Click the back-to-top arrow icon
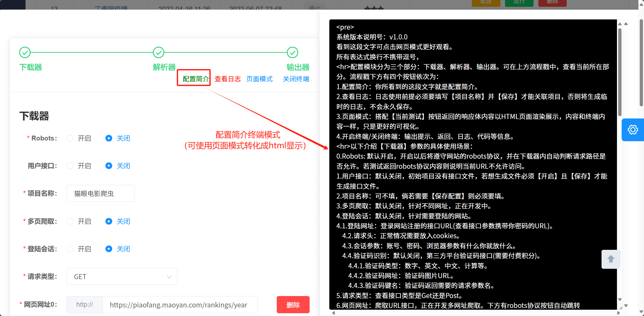This screenshot has height=316, width=644. click(x=611, y=259)
